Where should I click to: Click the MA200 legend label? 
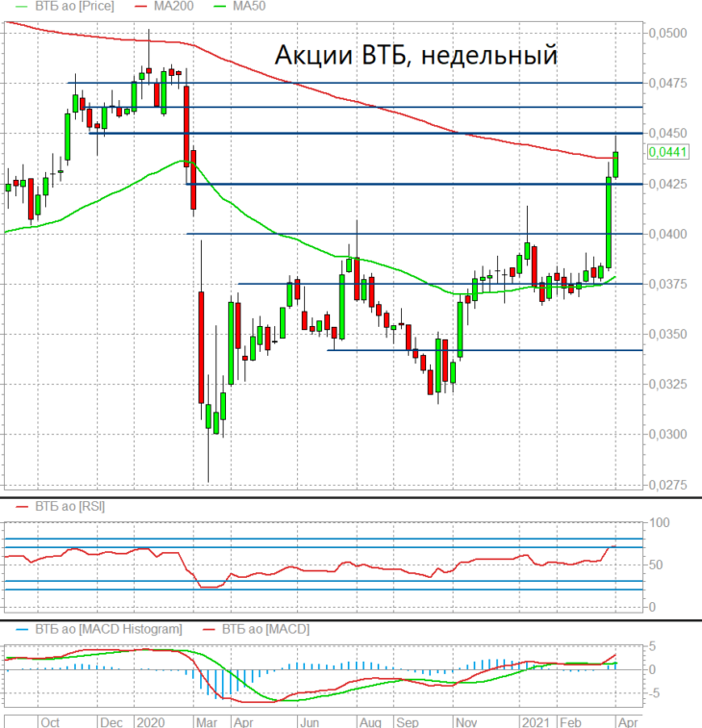click(x=174, y=6)
